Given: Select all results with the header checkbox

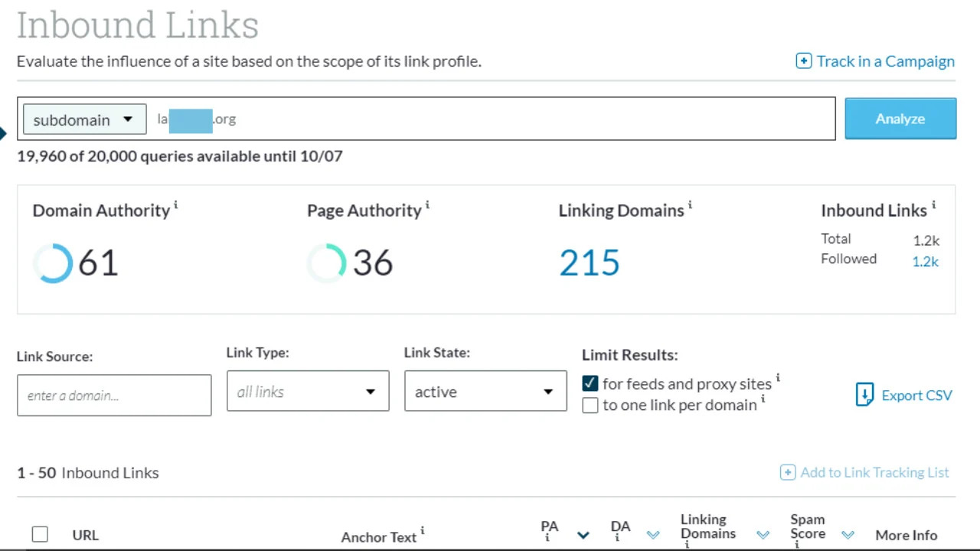Looking at the screenshot, I should pos(40,533).
